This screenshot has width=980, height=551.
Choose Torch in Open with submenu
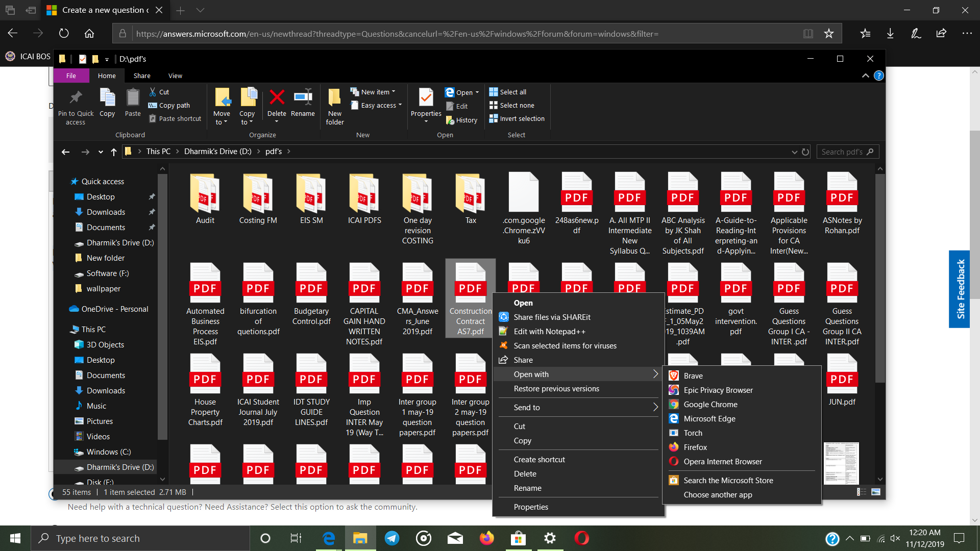(x=742, y=433)
